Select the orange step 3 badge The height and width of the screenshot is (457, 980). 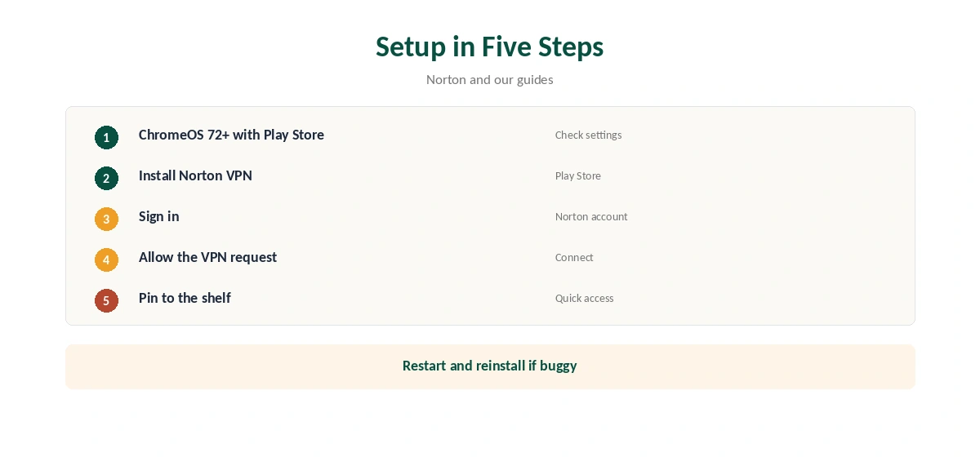pos(106,219)
